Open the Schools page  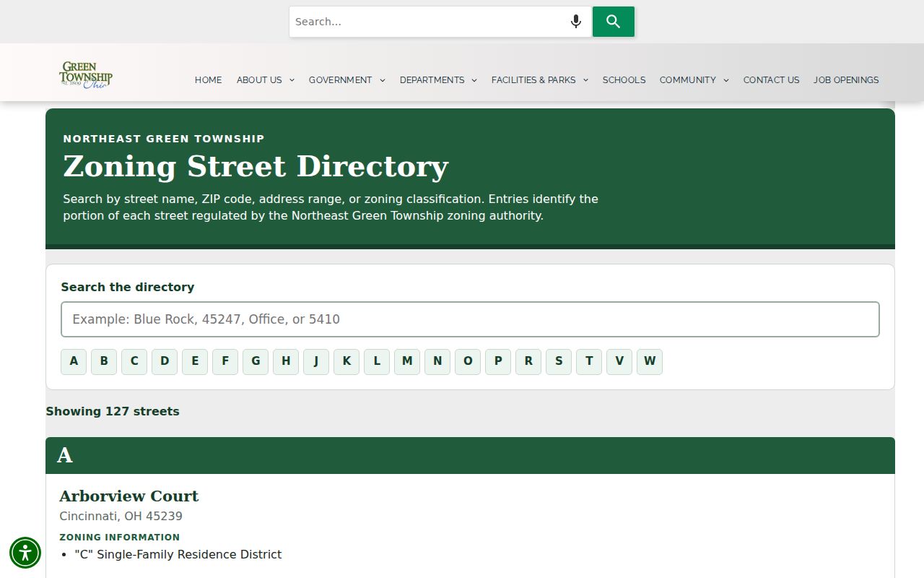pos(624,80)
